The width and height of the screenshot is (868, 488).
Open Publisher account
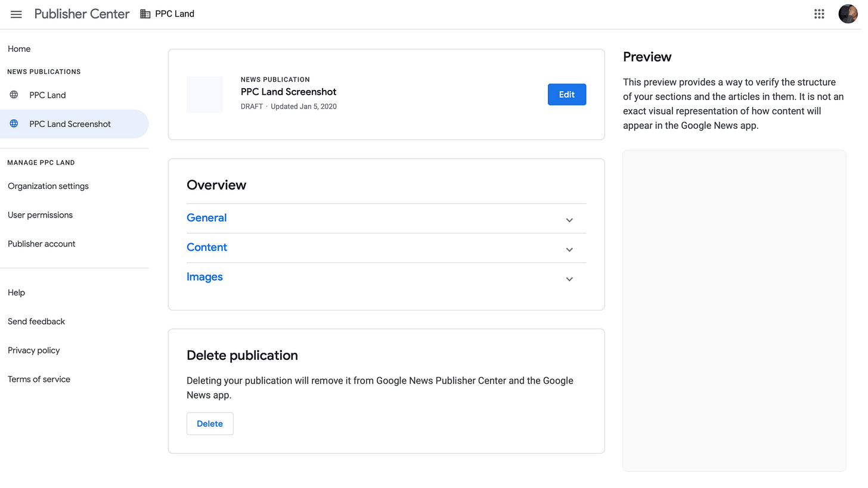42,244
